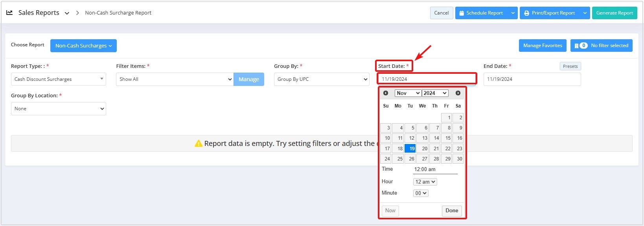The height and width of the screenshot is (226, 644).
Task: Expand the Sales Reports chevron
Action: [67, 13]
